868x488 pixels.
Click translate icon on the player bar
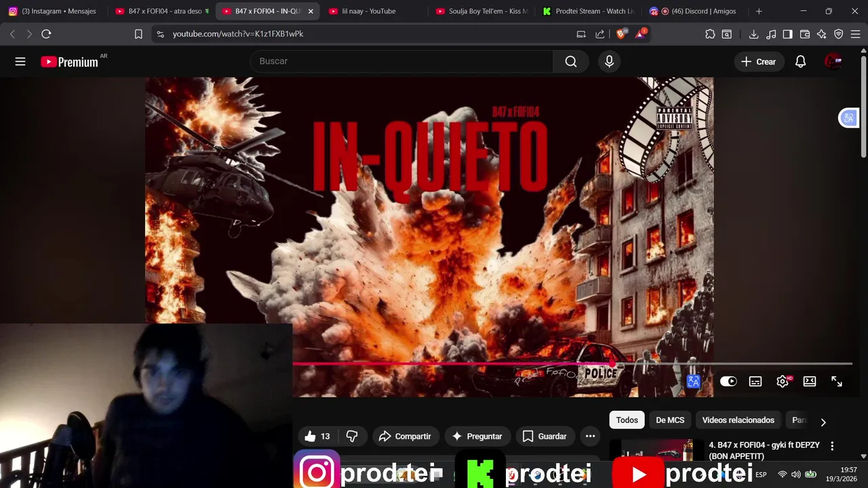[x=693, y=382]
